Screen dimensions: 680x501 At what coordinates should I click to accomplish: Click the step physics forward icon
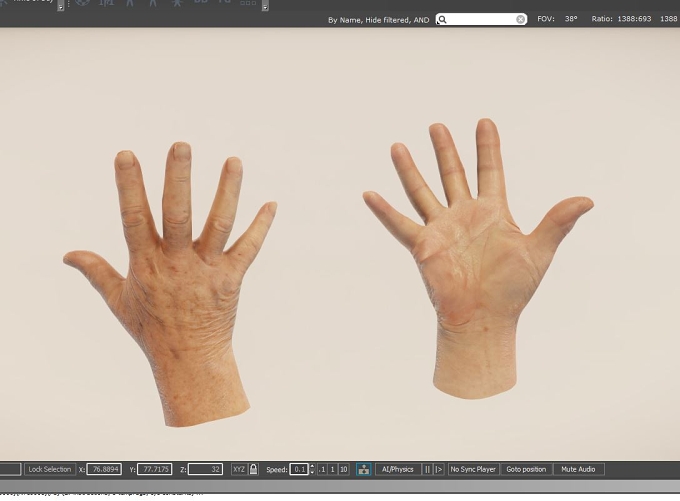point(438,469)
